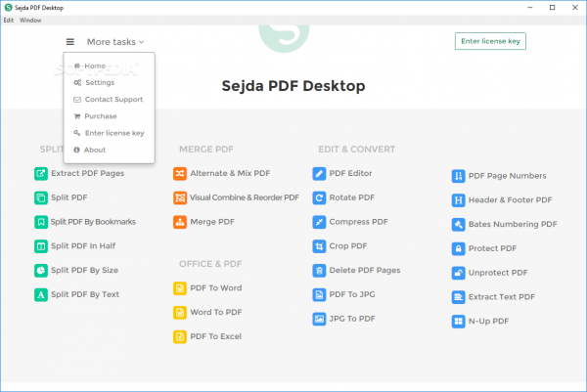Open the Edit menu
The image size is (587, 392).
click(x=8, y=21)
